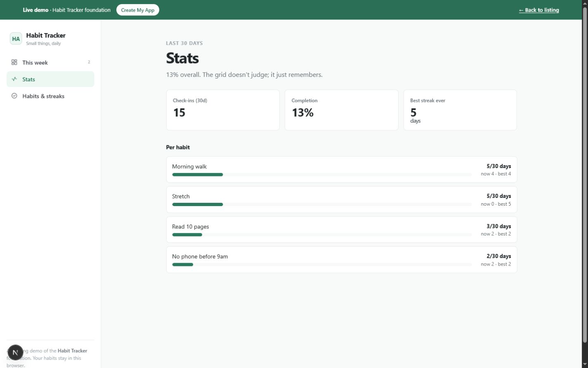Viewport: 588px width, 368px height.
Task: Go to Habits & streaks
Action: click(x=50, y=96)
